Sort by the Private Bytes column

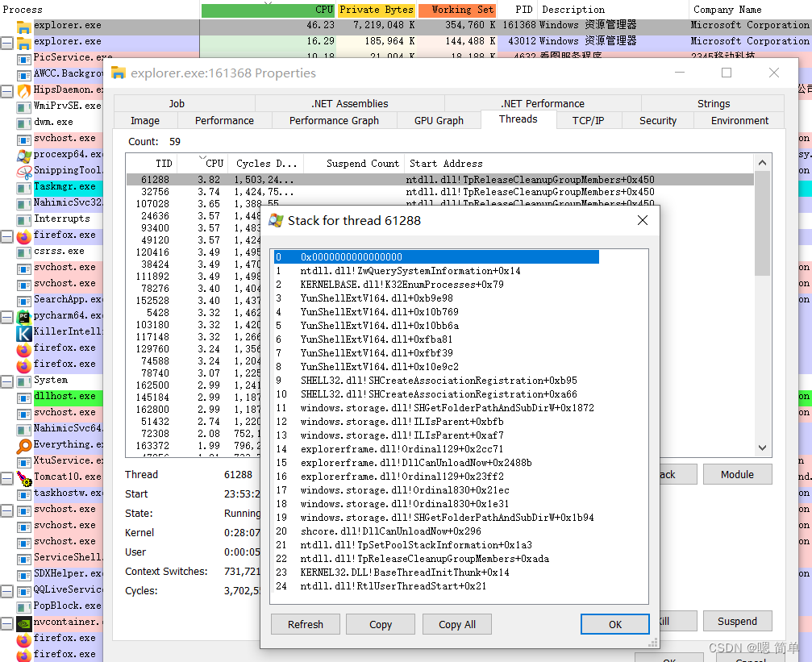click(377, 10)
